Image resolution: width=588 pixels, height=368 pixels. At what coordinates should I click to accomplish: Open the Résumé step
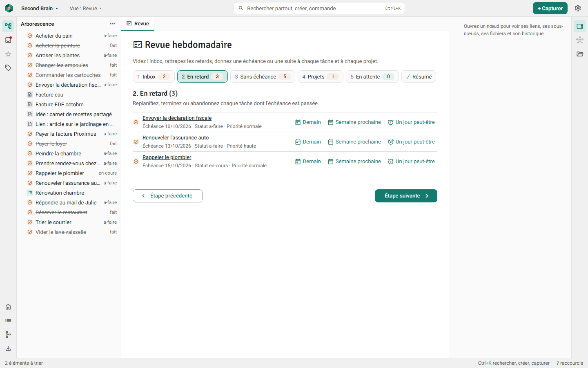click(419, 76)
